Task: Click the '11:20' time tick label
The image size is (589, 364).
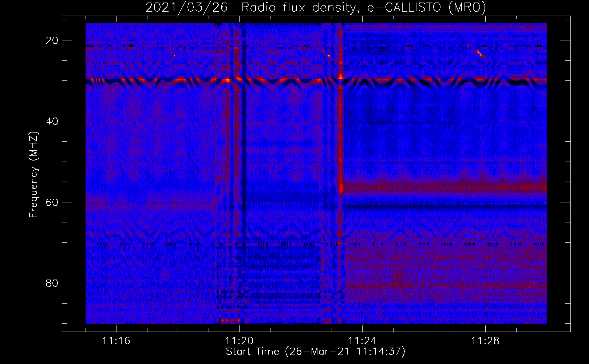Action: point(239,341)
